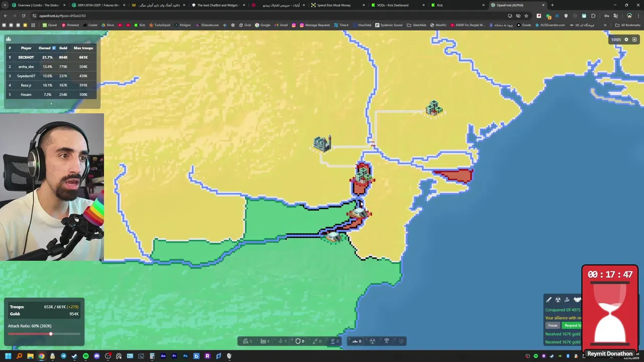Open Discord from taskbar

97,356
